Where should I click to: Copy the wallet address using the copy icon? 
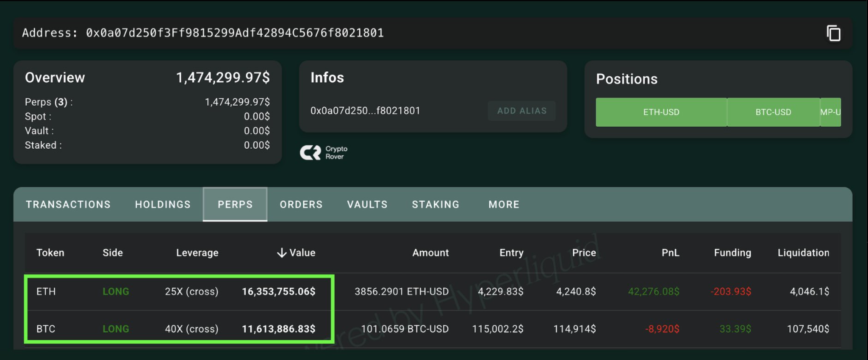tap(834, 33)
